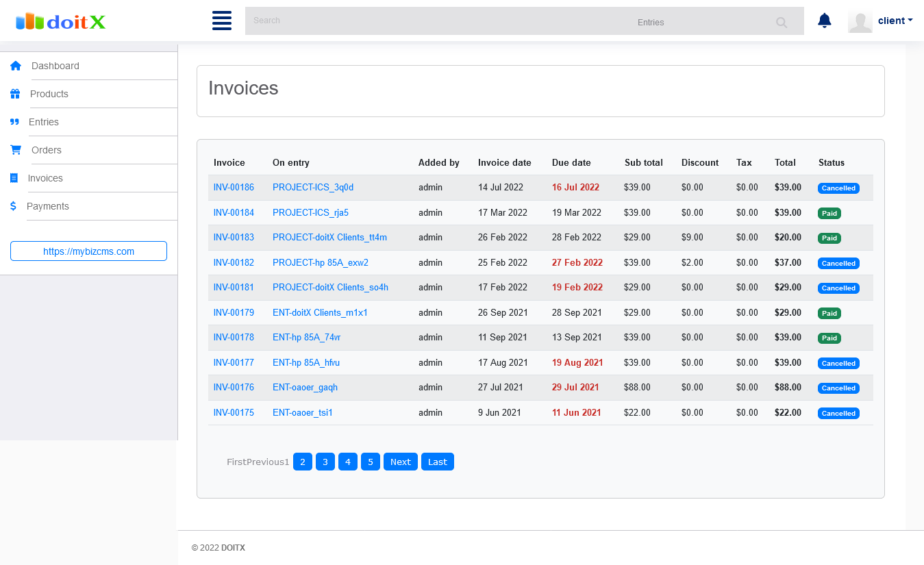Open invoice INV-00186
The width and height of the screenshot is (924, 565).
coord(234,187)
